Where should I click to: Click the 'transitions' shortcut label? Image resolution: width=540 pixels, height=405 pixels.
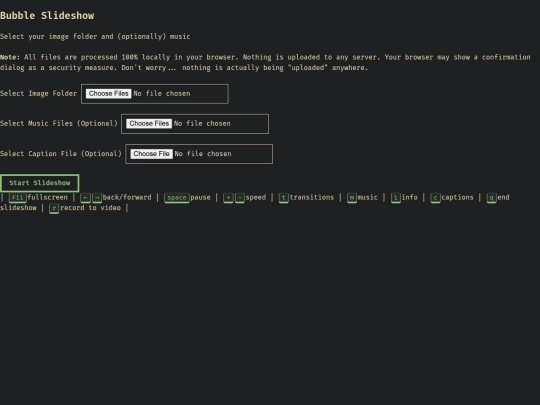point(312,197)
